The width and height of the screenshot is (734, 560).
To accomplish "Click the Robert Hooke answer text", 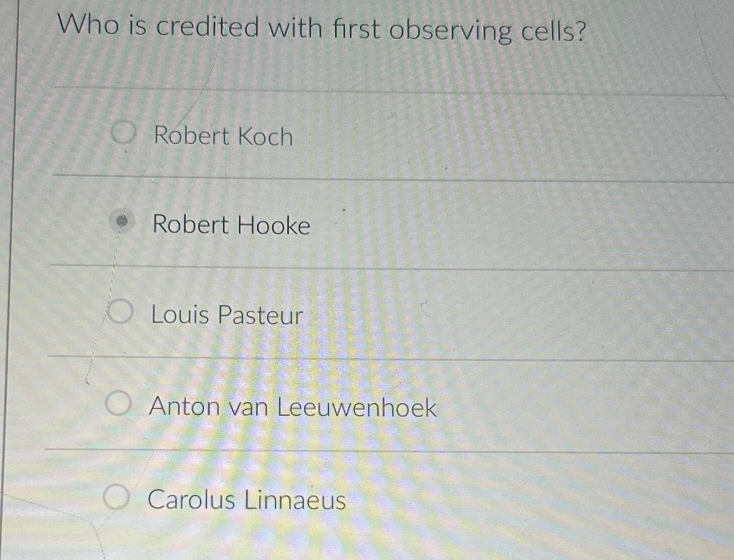I will (x=230, y=226).
